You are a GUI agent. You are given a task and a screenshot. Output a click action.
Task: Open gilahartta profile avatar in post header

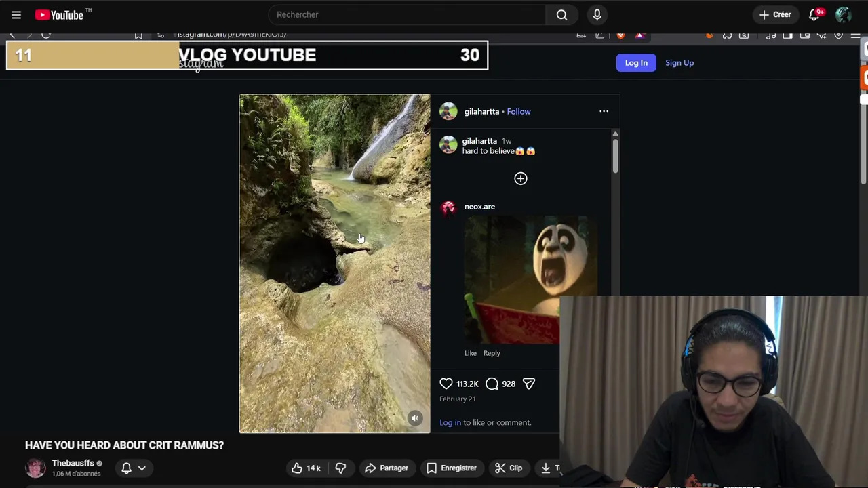tap(448, 111)
